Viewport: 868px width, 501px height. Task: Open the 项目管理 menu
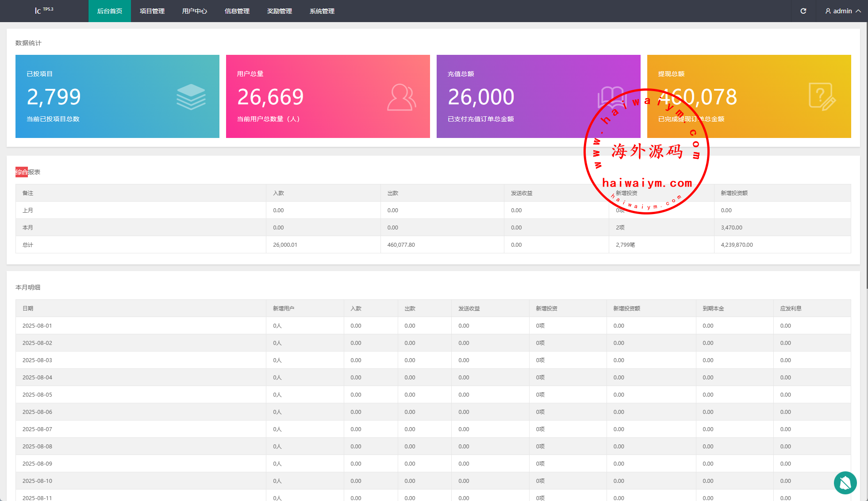pyautogui.click(x=152, y=11)
